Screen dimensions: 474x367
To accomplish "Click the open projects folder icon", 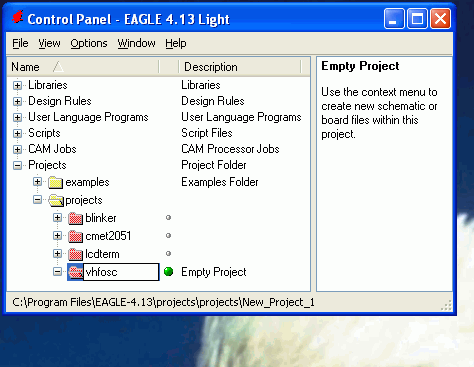I will coord(56,200).
